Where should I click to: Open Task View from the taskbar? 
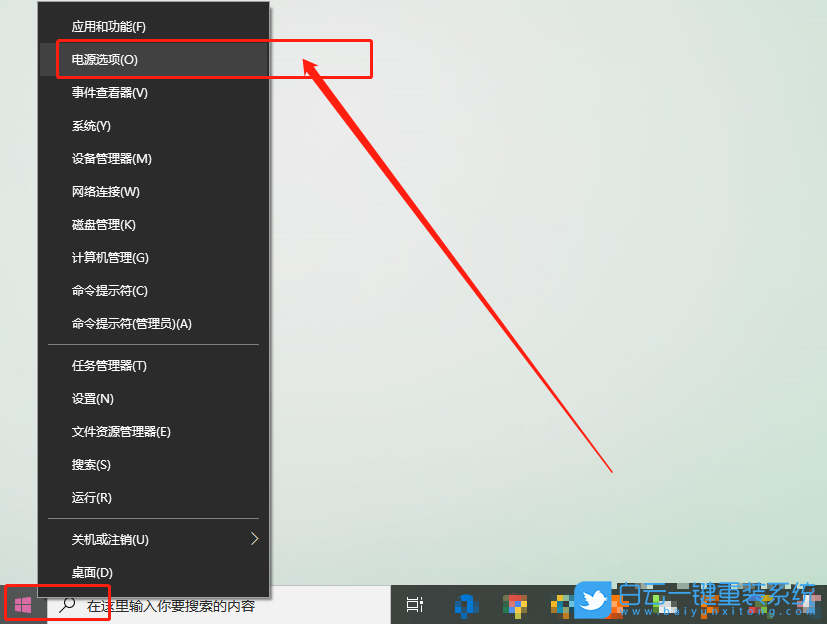414,604
